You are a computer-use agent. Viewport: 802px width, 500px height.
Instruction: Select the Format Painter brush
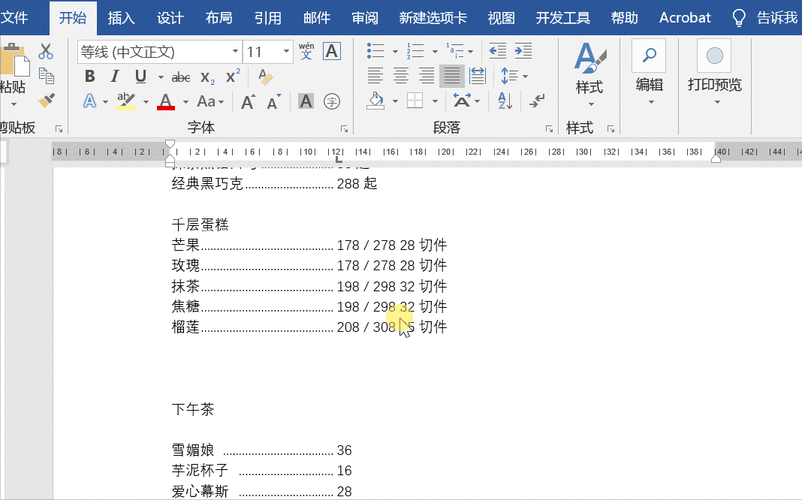46,100
